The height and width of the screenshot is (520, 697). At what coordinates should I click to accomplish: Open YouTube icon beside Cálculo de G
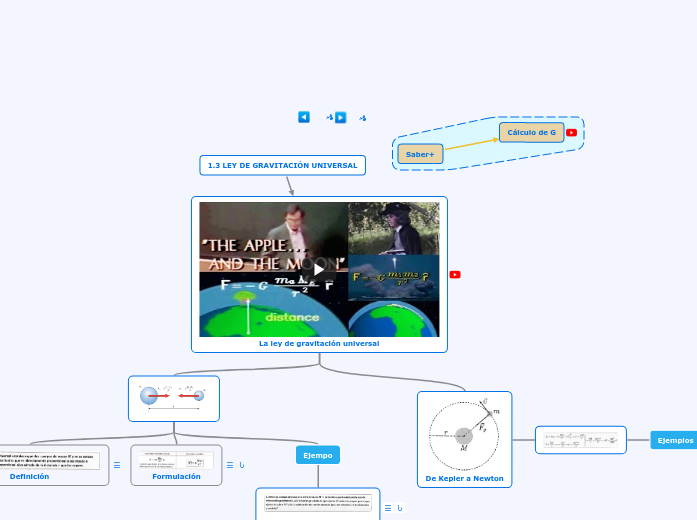[x=571, y=132]
